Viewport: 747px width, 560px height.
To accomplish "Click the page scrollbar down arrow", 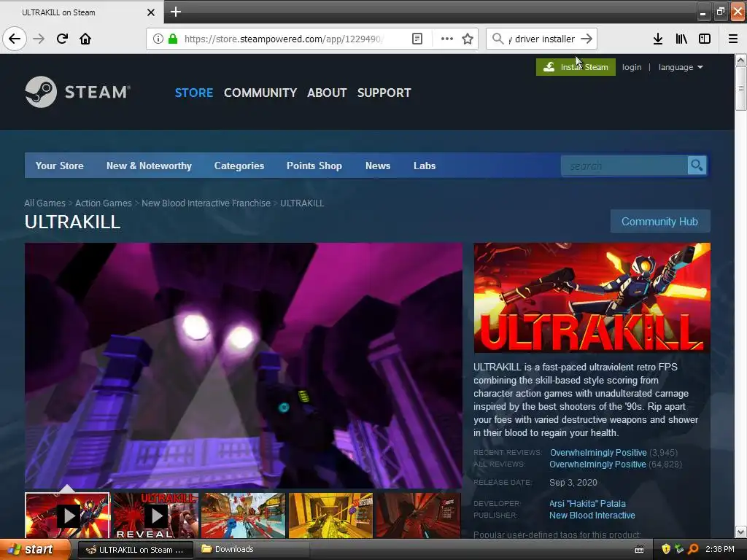I will (740, 532).
